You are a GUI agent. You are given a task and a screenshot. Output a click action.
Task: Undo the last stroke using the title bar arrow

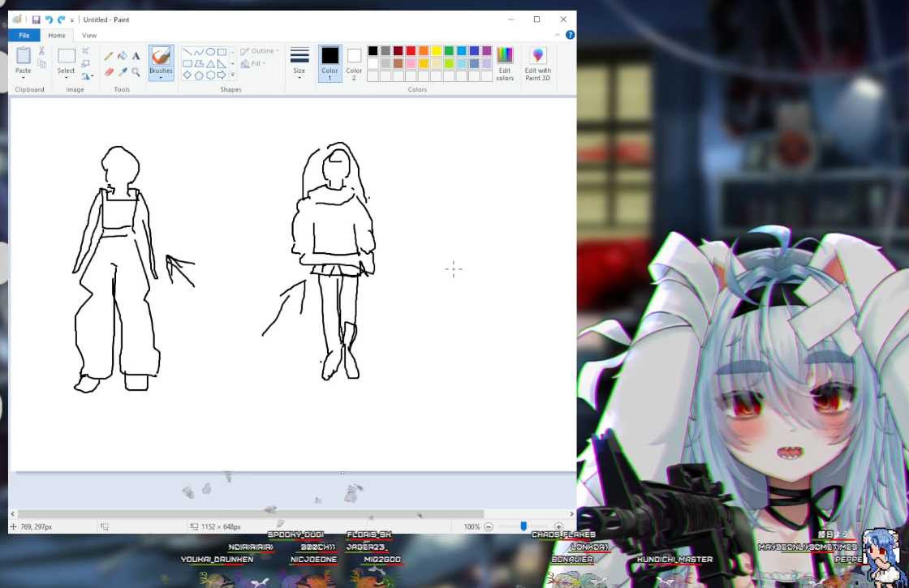49,19
